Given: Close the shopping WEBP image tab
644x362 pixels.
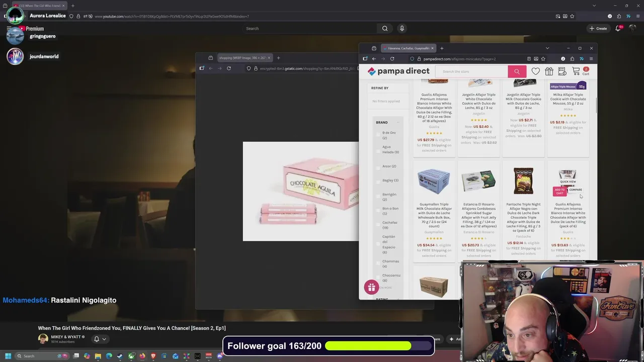Looking at the screenshot, I should 269,58.
